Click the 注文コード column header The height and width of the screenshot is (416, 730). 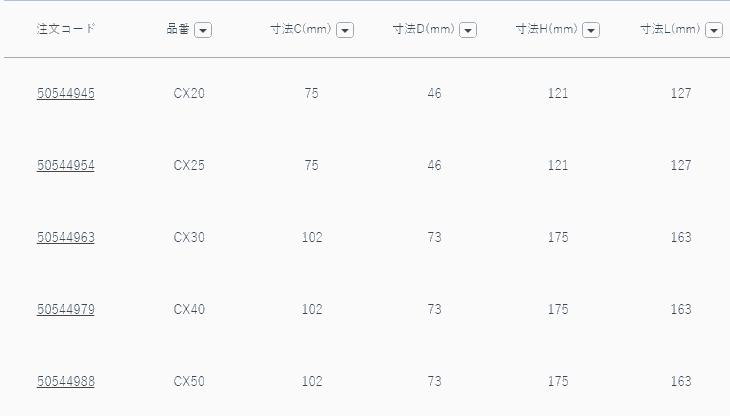coord(66,29)
